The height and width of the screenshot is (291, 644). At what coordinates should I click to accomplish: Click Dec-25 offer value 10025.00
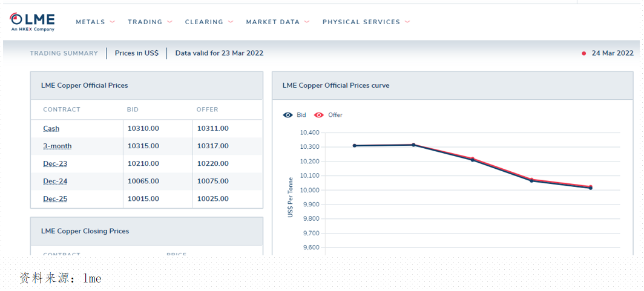(213, 199)
